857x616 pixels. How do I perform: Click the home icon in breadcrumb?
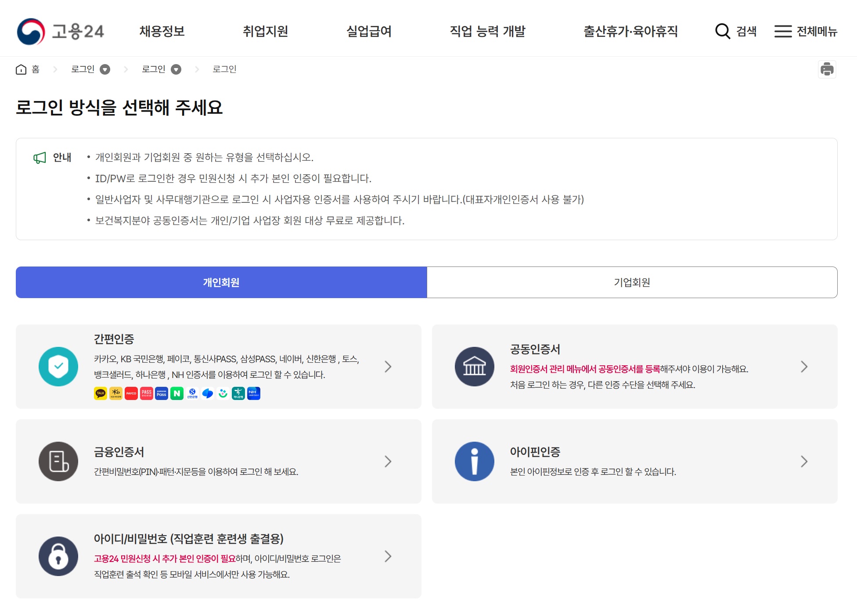click(21, 69)
